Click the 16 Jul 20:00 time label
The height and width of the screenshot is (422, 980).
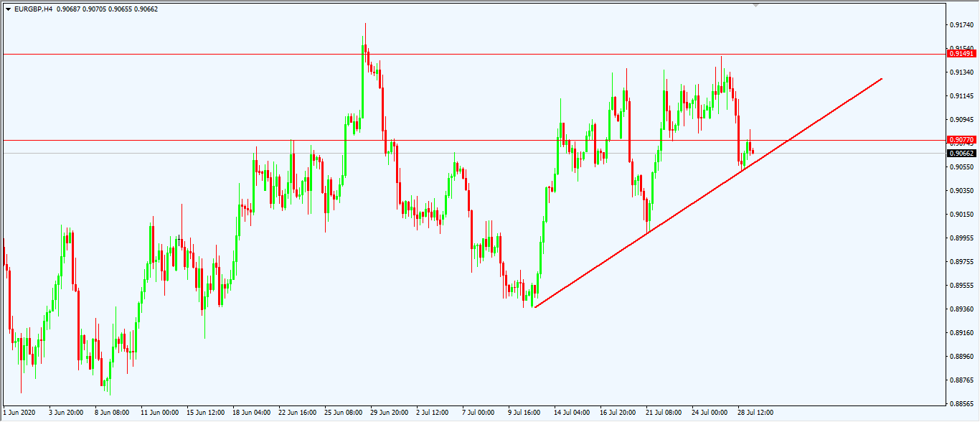tap(618, 413)
